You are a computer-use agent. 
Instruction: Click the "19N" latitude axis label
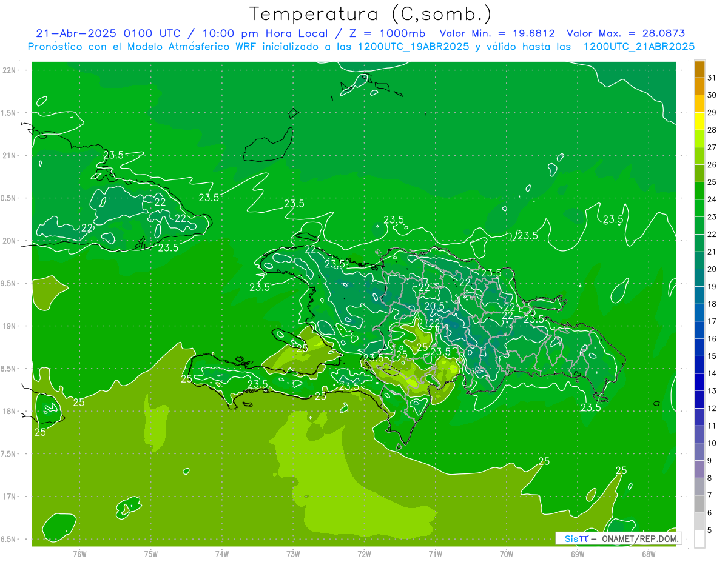[x=10, y=326]
